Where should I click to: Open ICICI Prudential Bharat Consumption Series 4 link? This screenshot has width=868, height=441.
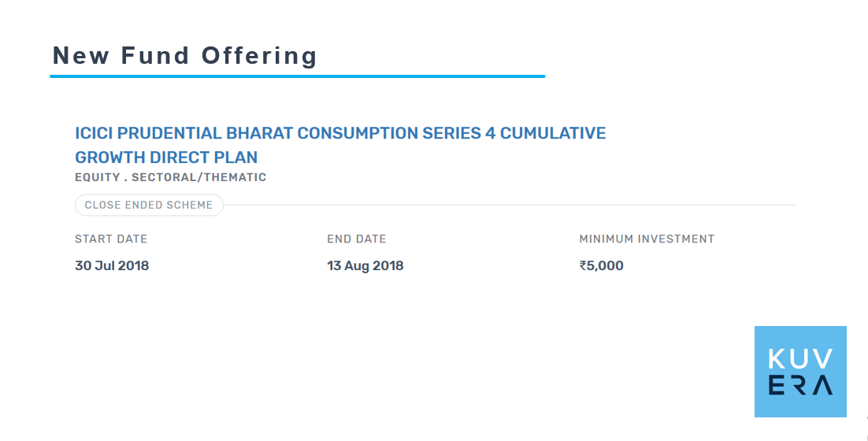click(x=340, y=145)
